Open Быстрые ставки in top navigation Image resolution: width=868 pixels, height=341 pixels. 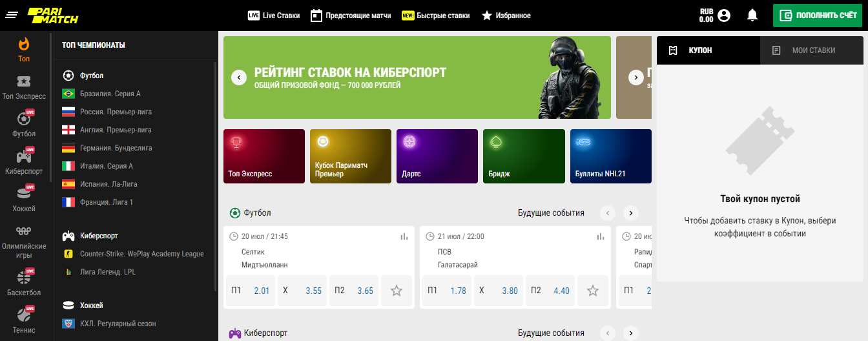click(x=435, y=15)
